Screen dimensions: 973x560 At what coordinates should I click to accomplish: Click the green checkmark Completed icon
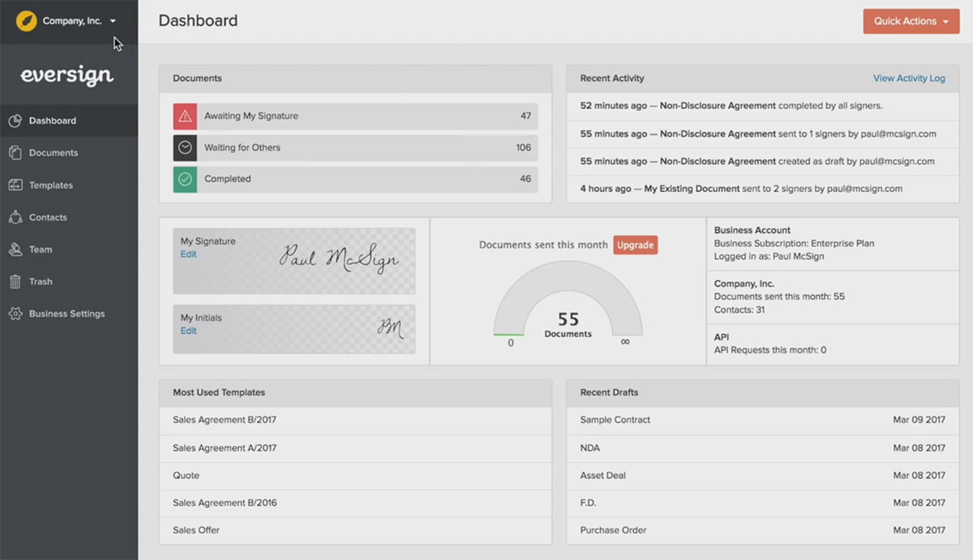(x=185, y=179)
